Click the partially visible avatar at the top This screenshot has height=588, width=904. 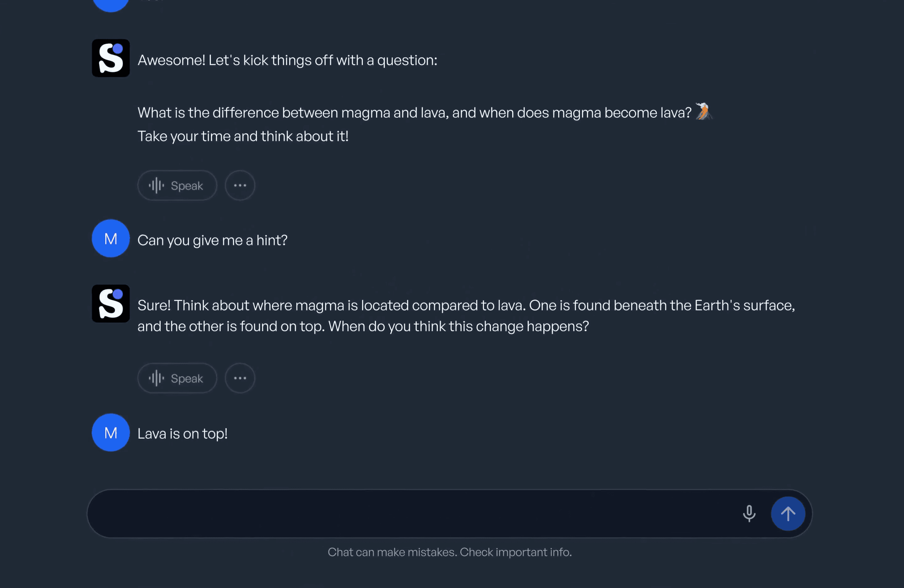111,4
